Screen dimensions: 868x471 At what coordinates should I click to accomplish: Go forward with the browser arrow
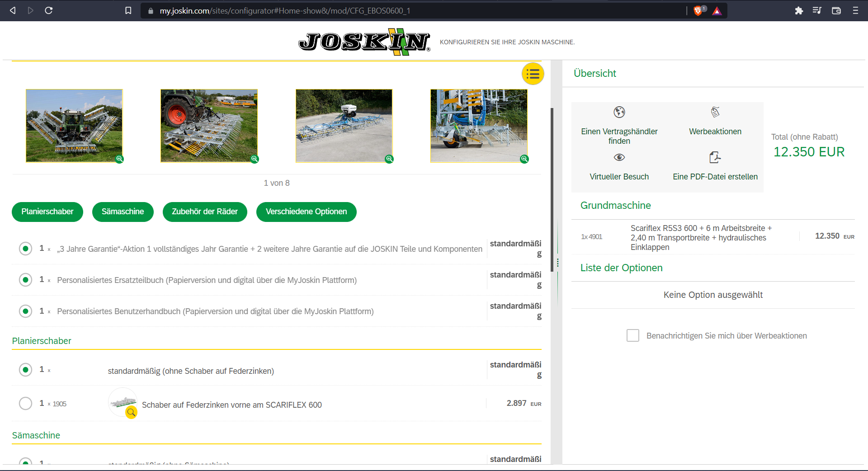[31, 10]
